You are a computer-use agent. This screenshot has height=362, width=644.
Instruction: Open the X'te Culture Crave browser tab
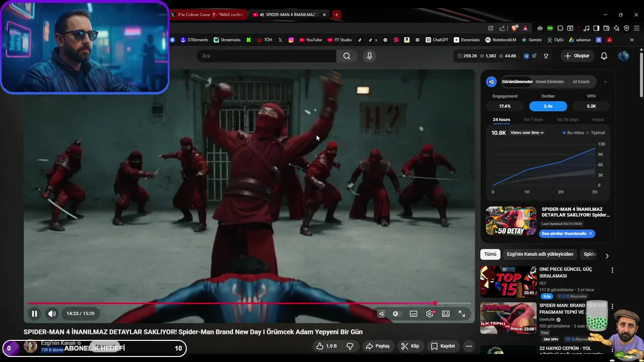tap(208, 15)
